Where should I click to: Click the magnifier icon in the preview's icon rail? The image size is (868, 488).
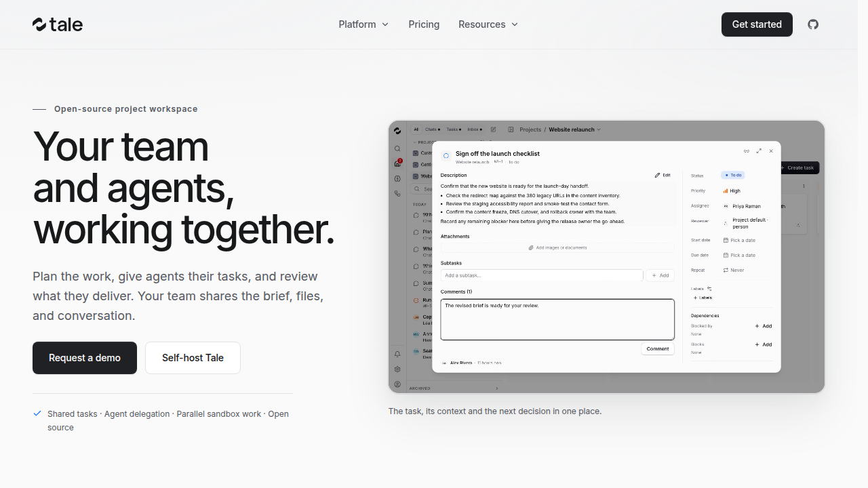coord(397,148)
